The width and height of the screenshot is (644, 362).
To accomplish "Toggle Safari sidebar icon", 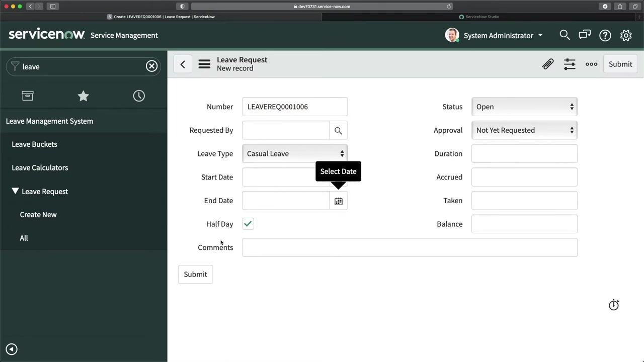I will tap(53, 7).
